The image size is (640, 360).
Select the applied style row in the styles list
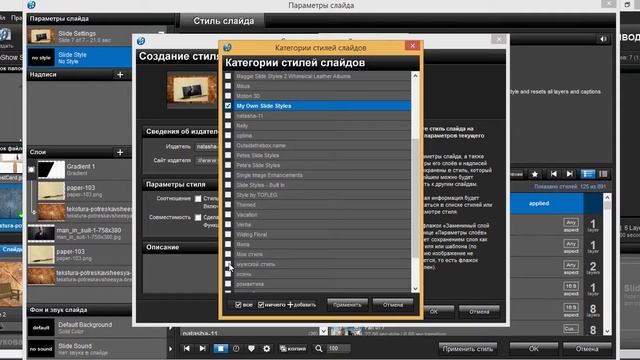[x=547, y=203]
